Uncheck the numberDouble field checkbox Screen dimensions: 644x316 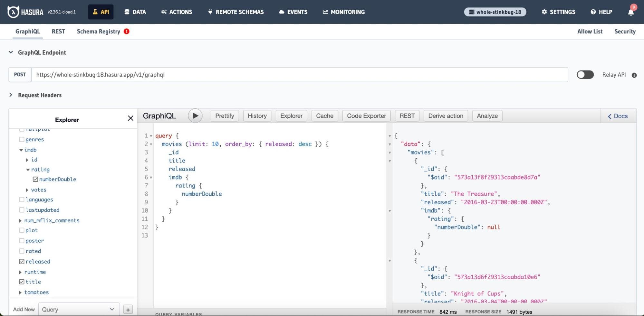pyautogui.click(x=35, y=179)
